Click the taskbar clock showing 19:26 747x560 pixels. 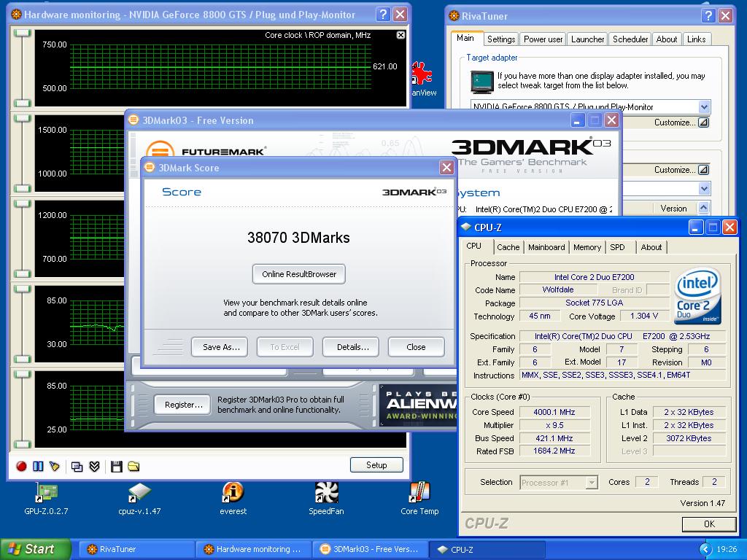click(x=727, y=549)
